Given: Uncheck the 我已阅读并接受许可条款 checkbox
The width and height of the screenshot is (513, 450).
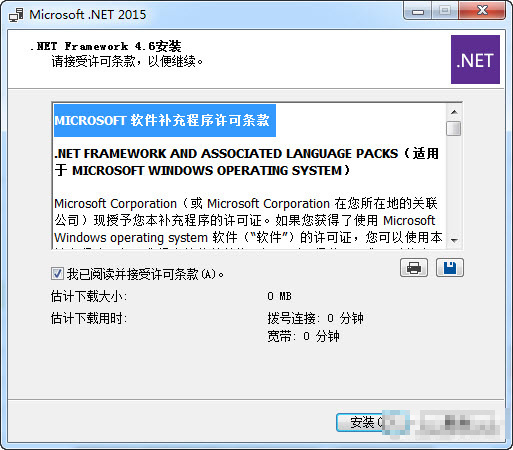Looking at the screenshot, I should [x=57, y=274].
